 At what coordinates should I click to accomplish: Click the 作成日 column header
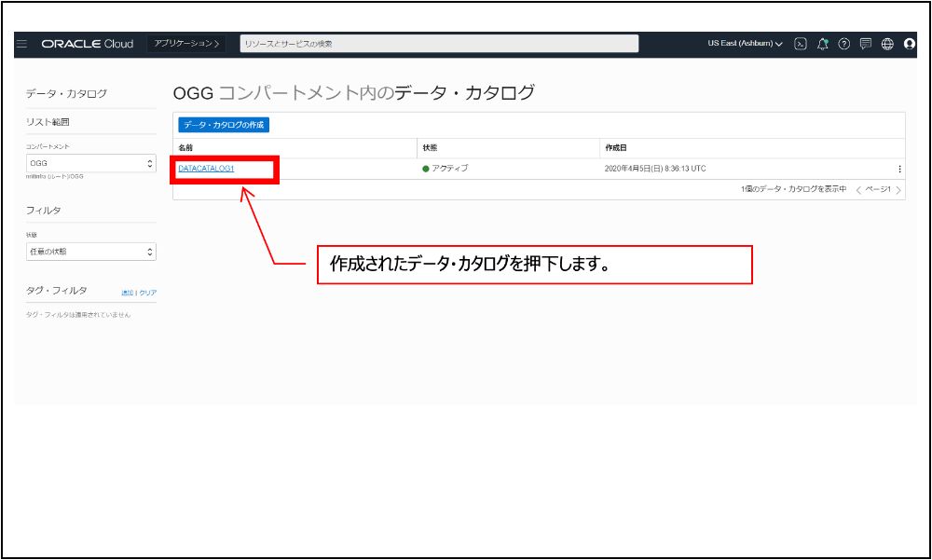[x=616, y=147]
